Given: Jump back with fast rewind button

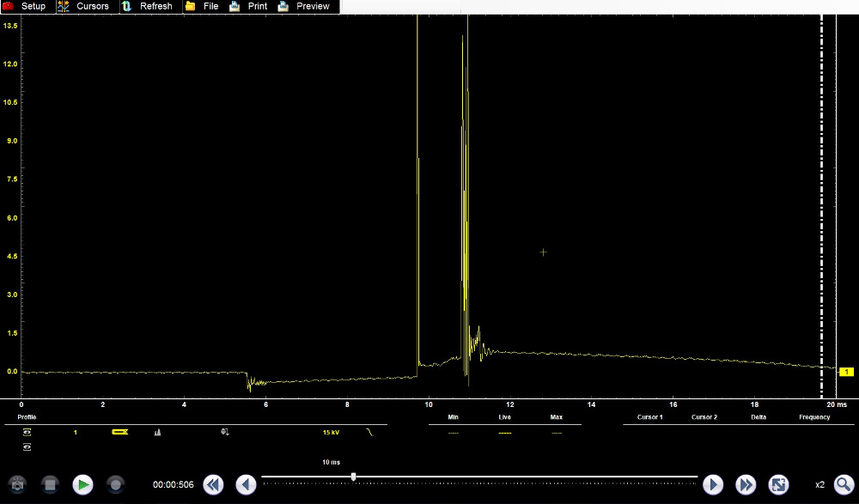Looking at the screenshot, I should (x=213, y=484).
